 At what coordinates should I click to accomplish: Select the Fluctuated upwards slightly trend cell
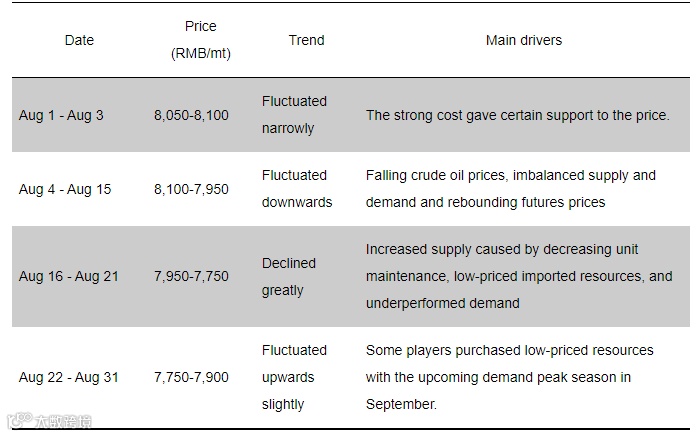[x=294, y=377]
